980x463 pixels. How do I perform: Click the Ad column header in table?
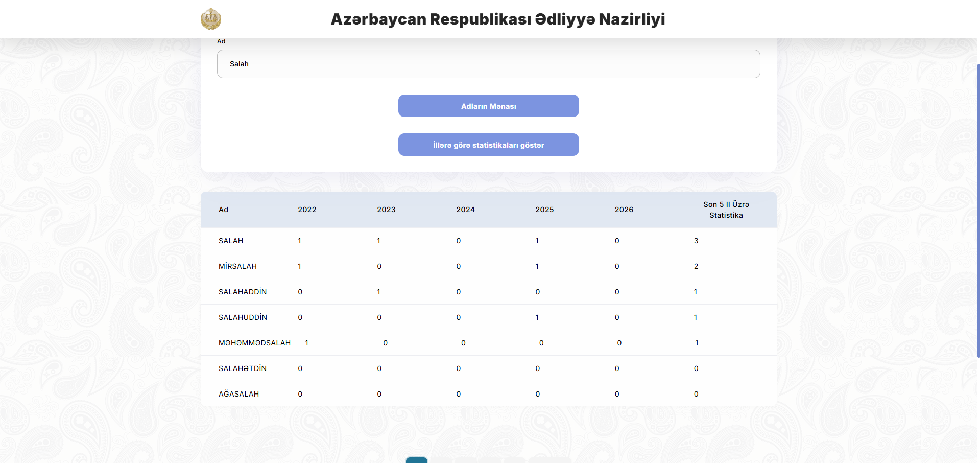(223, 210)
